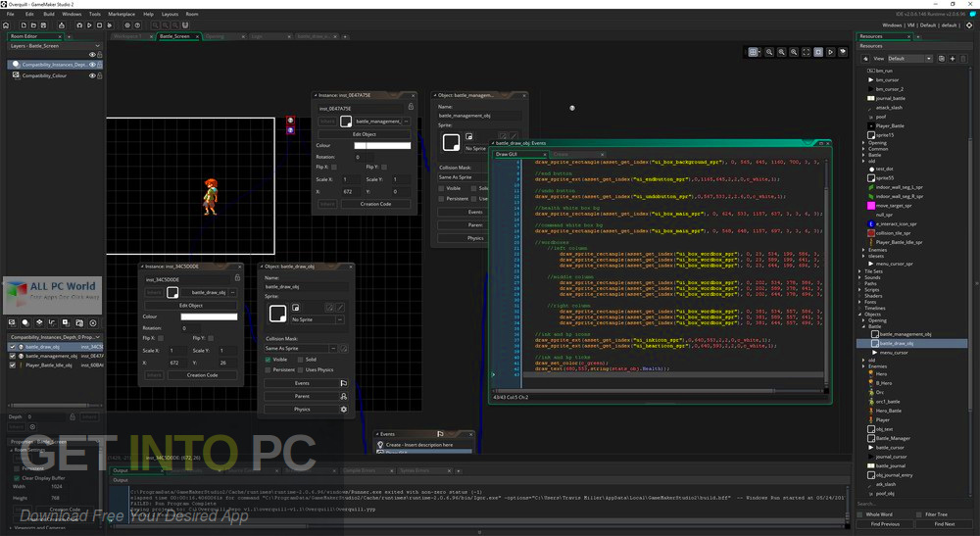
Task: Stop the running game
Action: (99, 25)
